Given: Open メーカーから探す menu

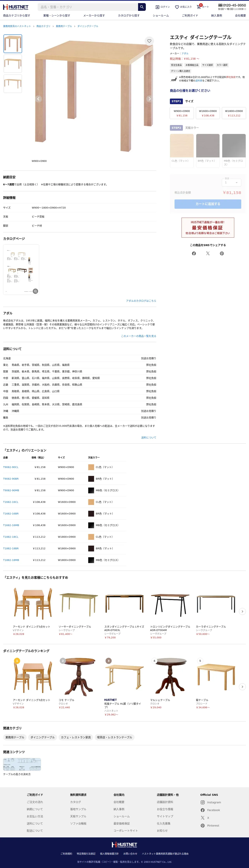Looking at the screenshot, I should [x=94, y=15].
